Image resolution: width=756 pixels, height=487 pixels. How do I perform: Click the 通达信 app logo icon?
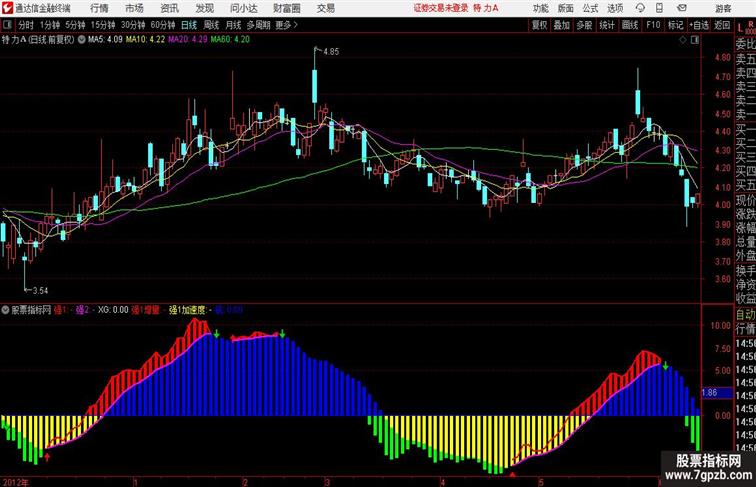(7, 8)
